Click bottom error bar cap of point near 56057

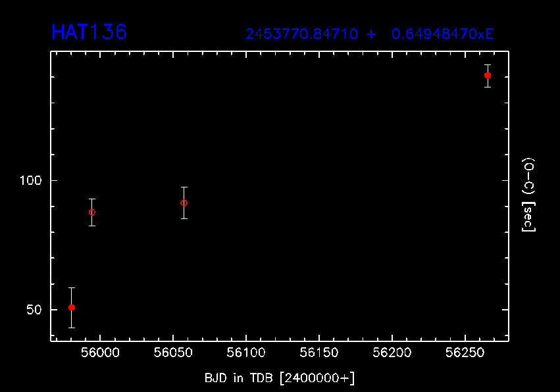[x=184, y=218]
